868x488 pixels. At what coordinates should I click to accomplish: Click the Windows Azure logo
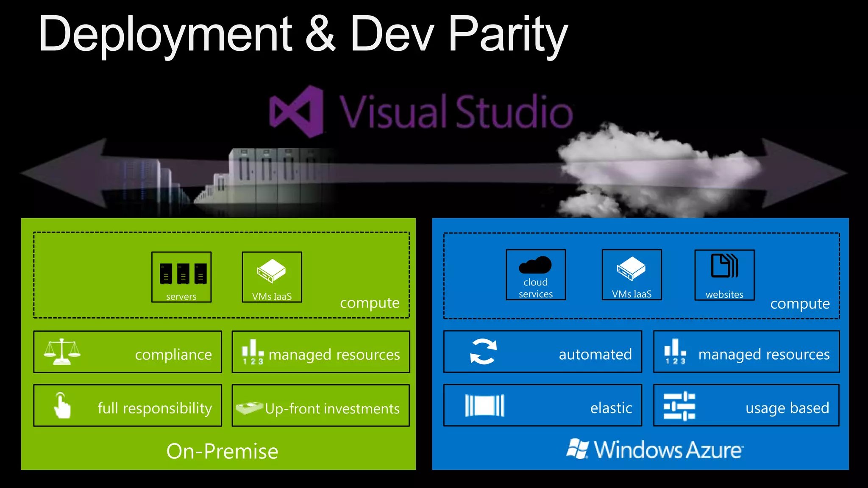pos(655,449)
